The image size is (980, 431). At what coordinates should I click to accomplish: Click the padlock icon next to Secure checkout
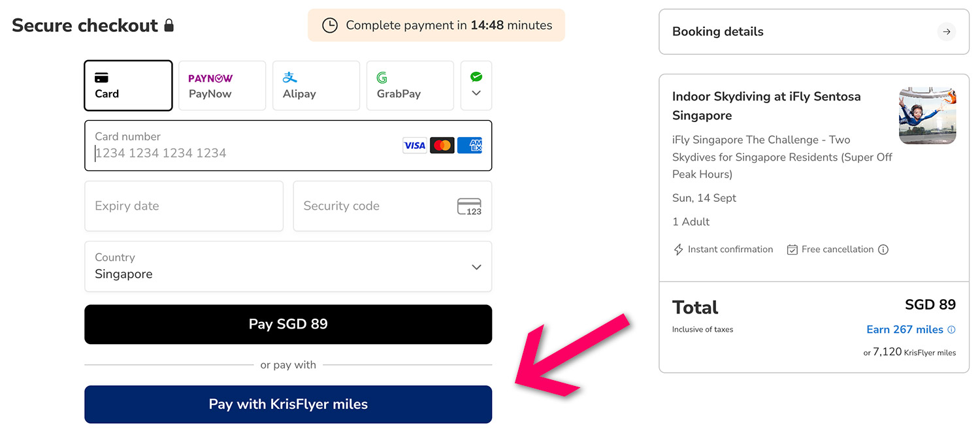169,25
